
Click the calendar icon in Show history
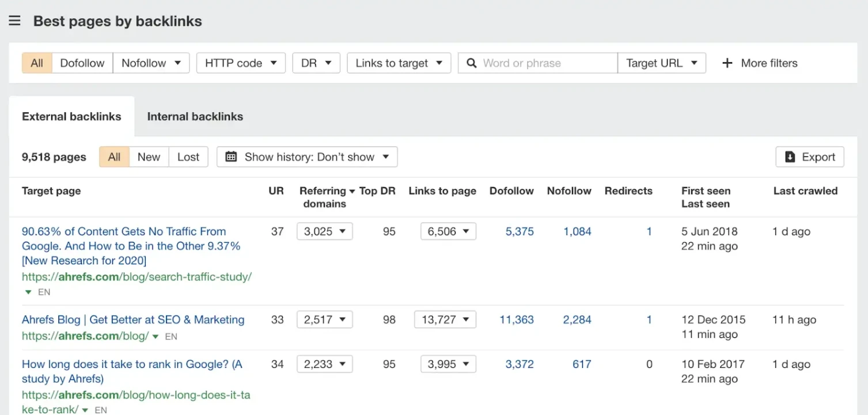(x=231, y=157)
